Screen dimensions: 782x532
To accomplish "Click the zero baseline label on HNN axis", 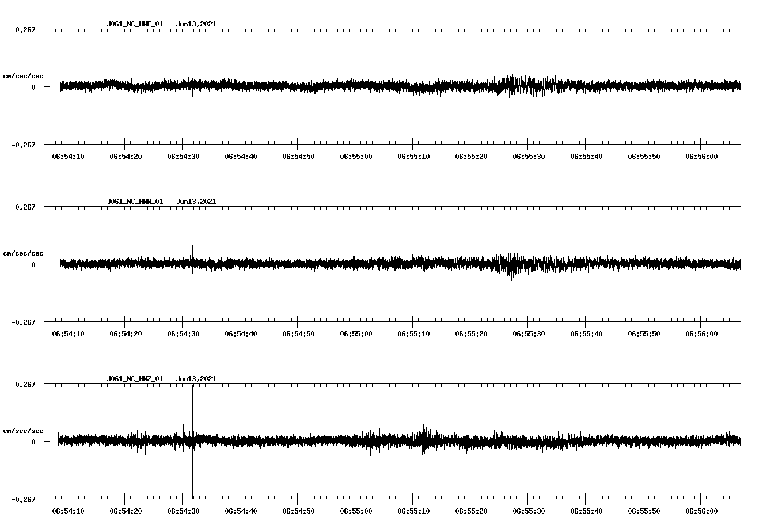I will click(x=33, y=264).
